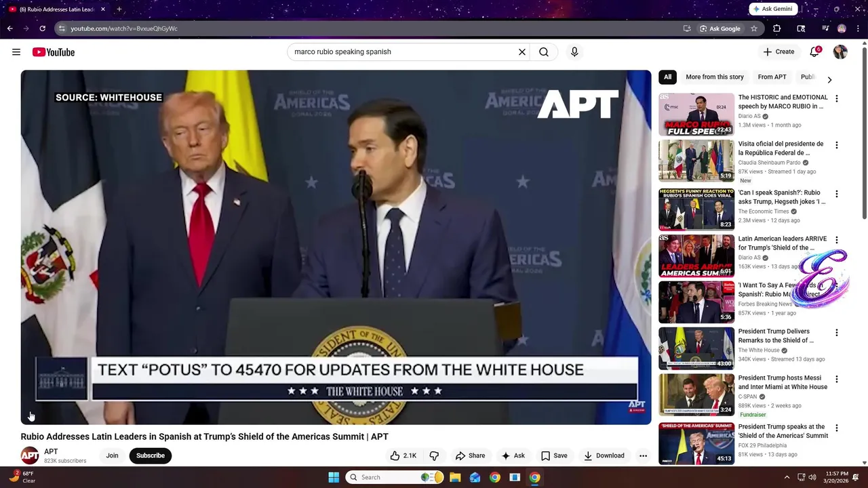868x488 pixels.
Task: Subscribe to the APT channel
Action: coord(151,455)
